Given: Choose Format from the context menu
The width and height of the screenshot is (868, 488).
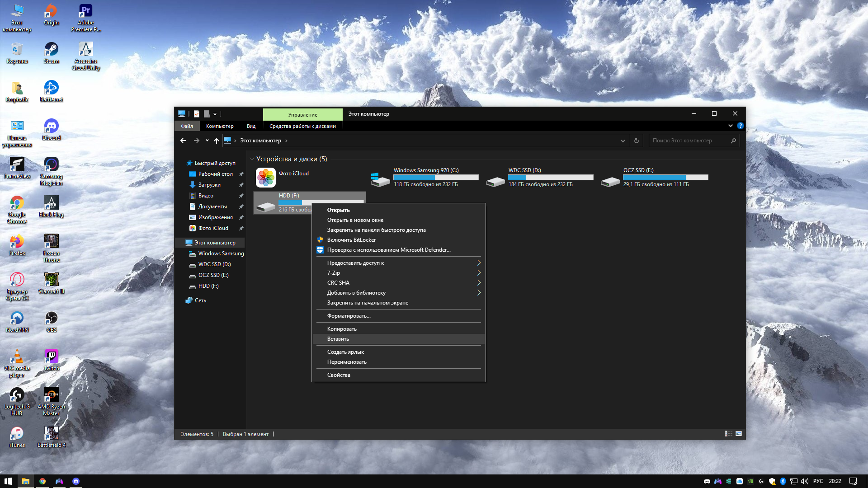Looking at the screenshot, I should (349, 316).
